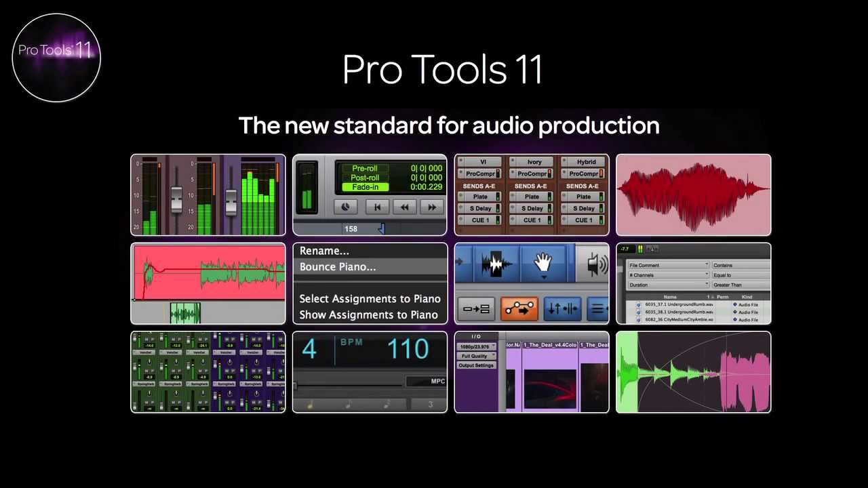Screen dimensions: 868x488
Task: Click the blue marker next to 158
Action: coord(381,228)
